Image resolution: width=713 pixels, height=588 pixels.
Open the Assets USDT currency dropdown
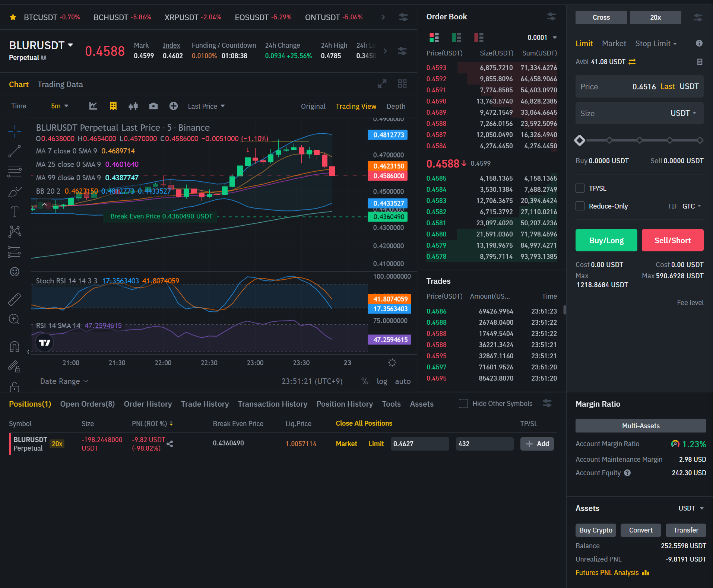691,508
